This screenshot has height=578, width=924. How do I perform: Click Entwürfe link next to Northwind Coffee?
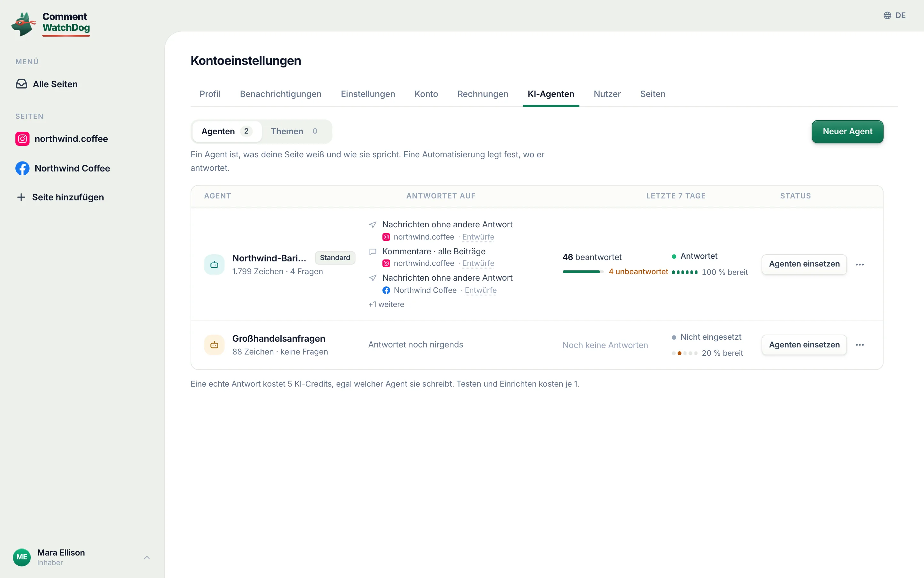(480, 290)
